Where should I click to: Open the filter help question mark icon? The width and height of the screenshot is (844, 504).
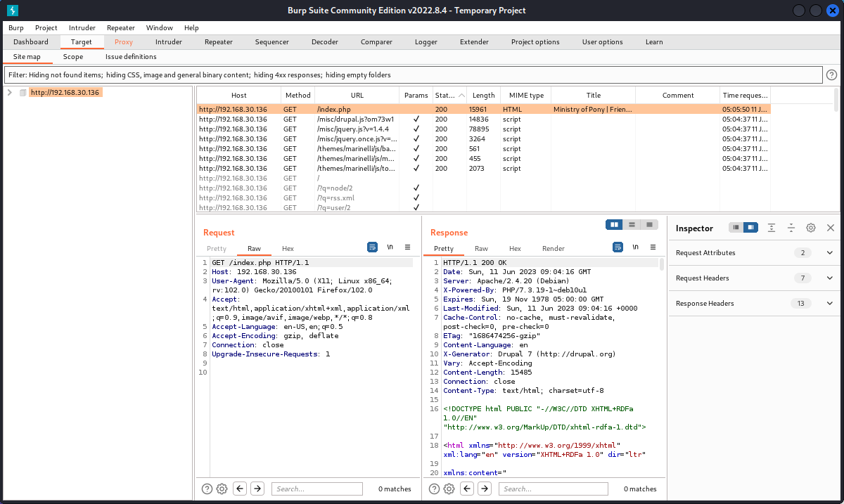tap(831, 75)
